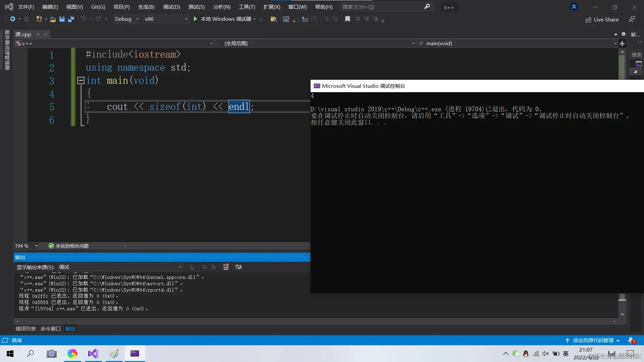Switch to the 错误列表 tab
This screenshot has height=362, width=644.
pos(25,328)
